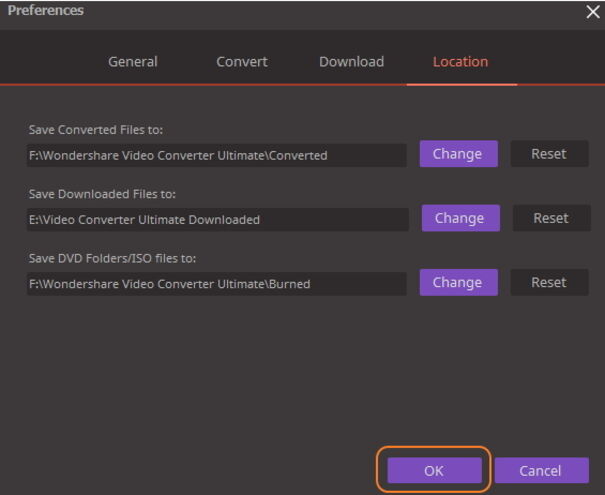
Task: Click the 'Save Downloaded Files to:' label
Action: (x=102, y=194)
